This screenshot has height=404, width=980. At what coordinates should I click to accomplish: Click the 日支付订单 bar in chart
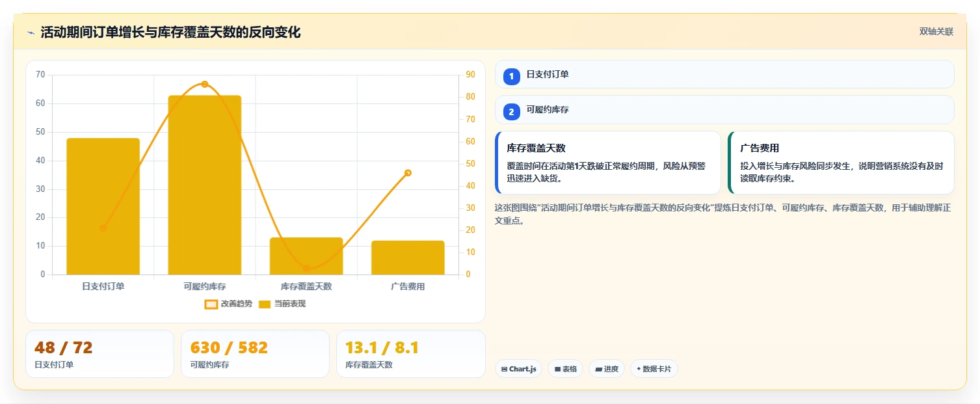(x=103, y=206)
